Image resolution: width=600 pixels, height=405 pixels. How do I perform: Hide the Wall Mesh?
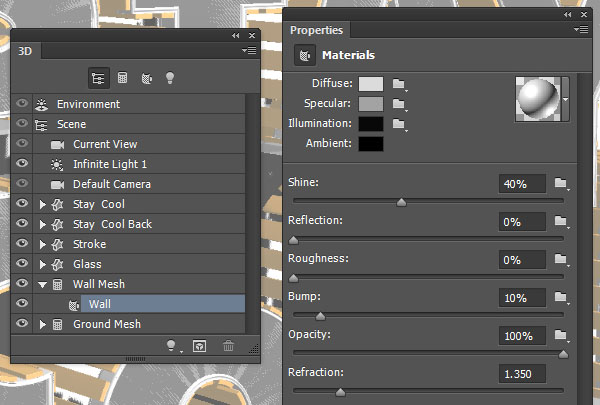coord(22,283)
